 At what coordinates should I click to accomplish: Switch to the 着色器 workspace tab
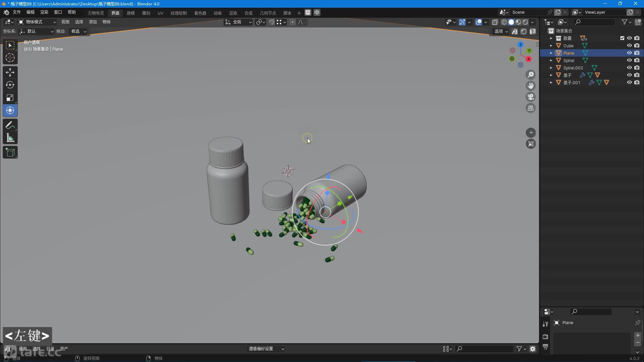[x=200, y=13]
